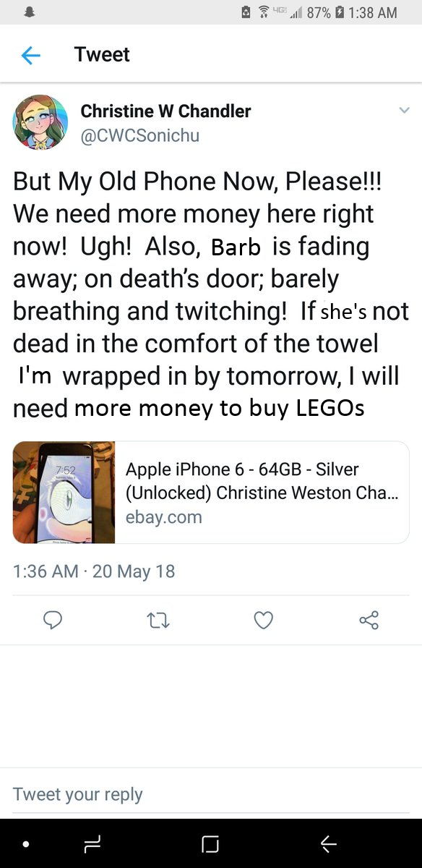Tap the share icon

[x=369, y=620]
